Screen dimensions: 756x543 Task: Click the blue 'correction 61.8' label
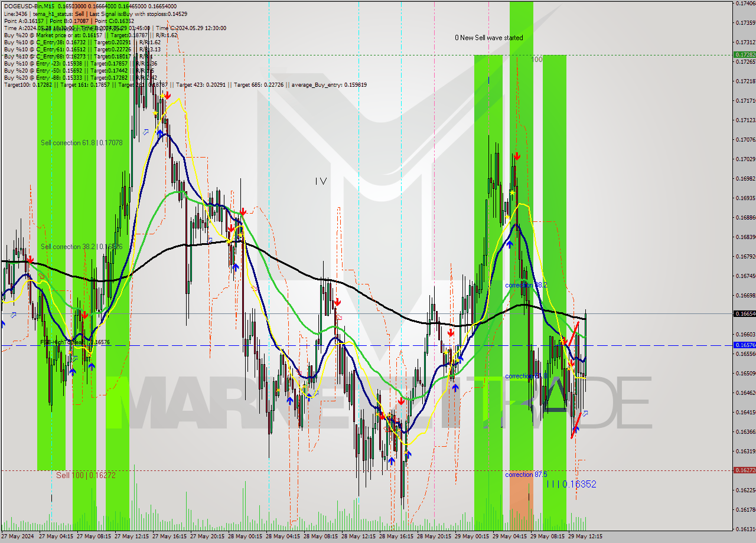pos(526,375)
